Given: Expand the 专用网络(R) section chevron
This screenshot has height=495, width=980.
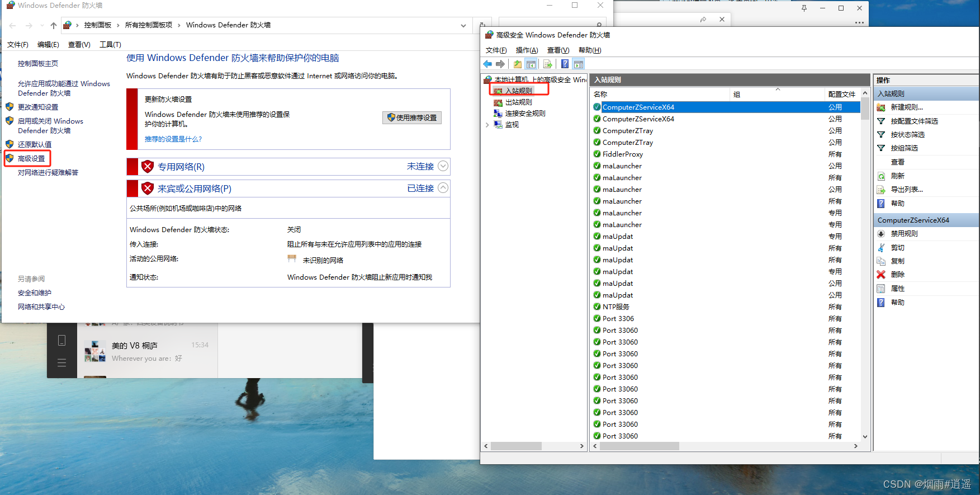Looking at the screenshot, I should point(443,166).
